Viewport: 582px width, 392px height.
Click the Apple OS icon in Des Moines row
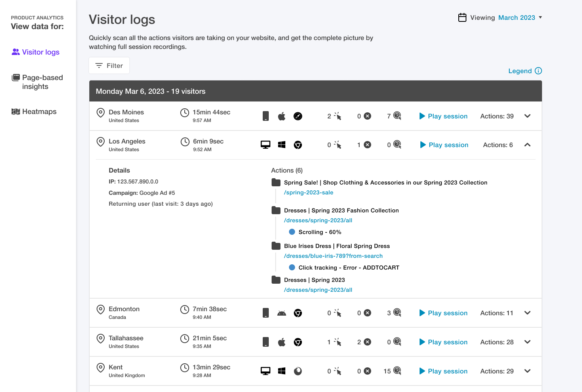coord(282,116)
